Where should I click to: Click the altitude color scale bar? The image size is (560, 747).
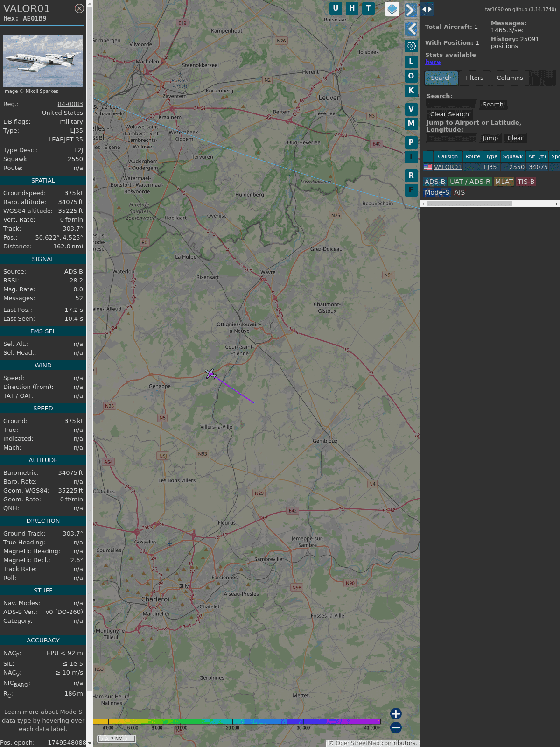click(237, 721)
